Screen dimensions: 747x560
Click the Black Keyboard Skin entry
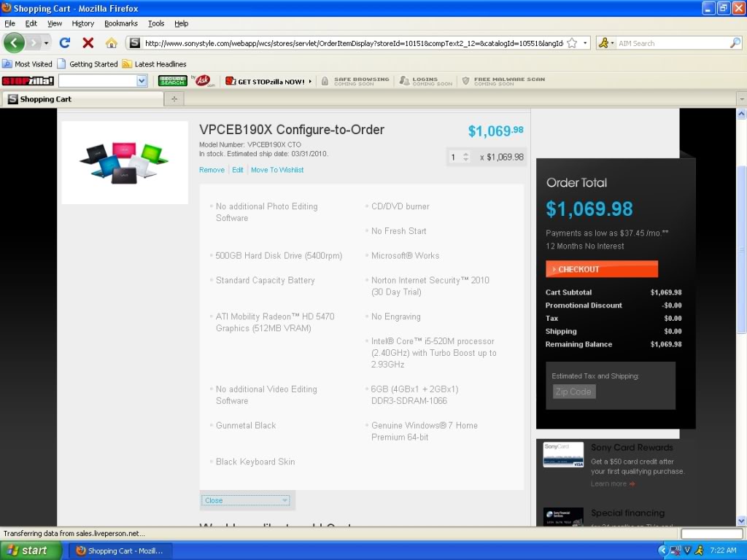[x=255, y=462]
